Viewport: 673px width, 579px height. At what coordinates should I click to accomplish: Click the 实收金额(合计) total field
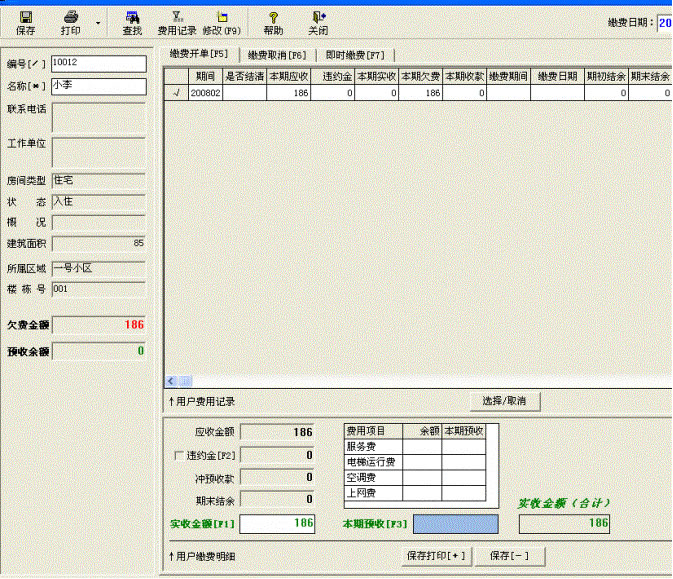pyautogui.click(x=564, y=524)
